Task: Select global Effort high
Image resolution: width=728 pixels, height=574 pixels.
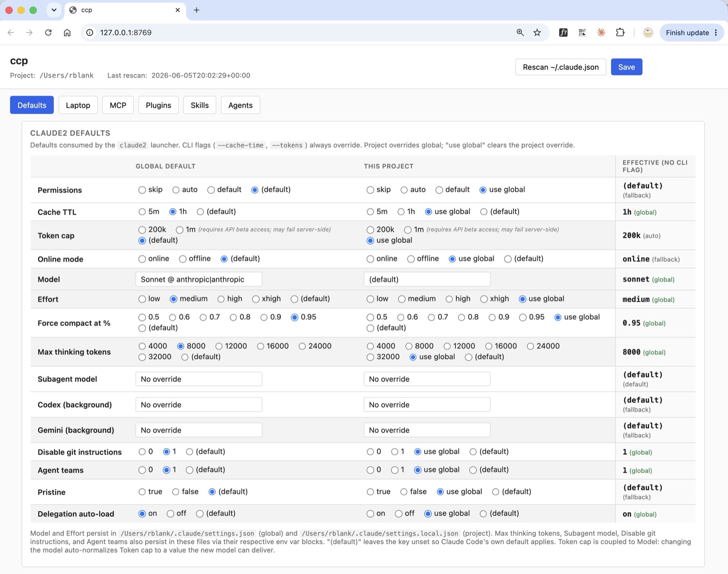Action: pyautogui.click(x=221, y=299)
